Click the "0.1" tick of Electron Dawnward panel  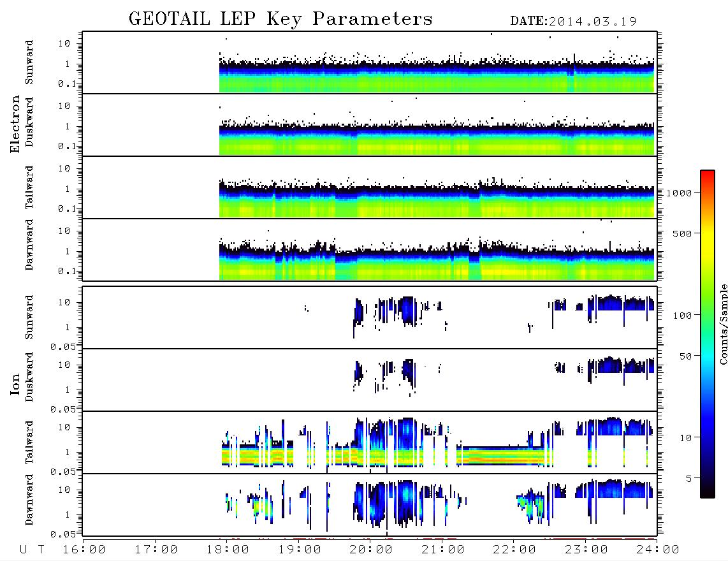(x=67, y=271)
